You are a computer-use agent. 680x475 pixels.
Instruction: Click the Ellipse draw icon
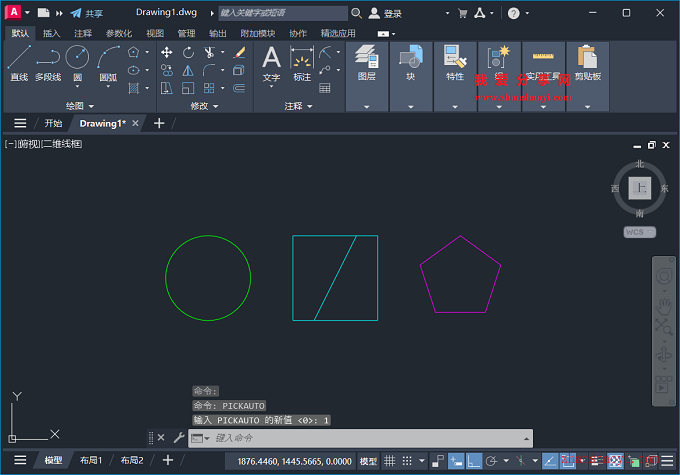[134, 70]
